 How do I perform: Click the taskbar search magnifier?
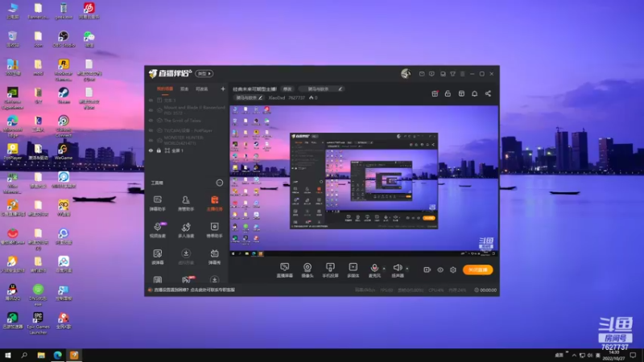[x=24, y=355]
